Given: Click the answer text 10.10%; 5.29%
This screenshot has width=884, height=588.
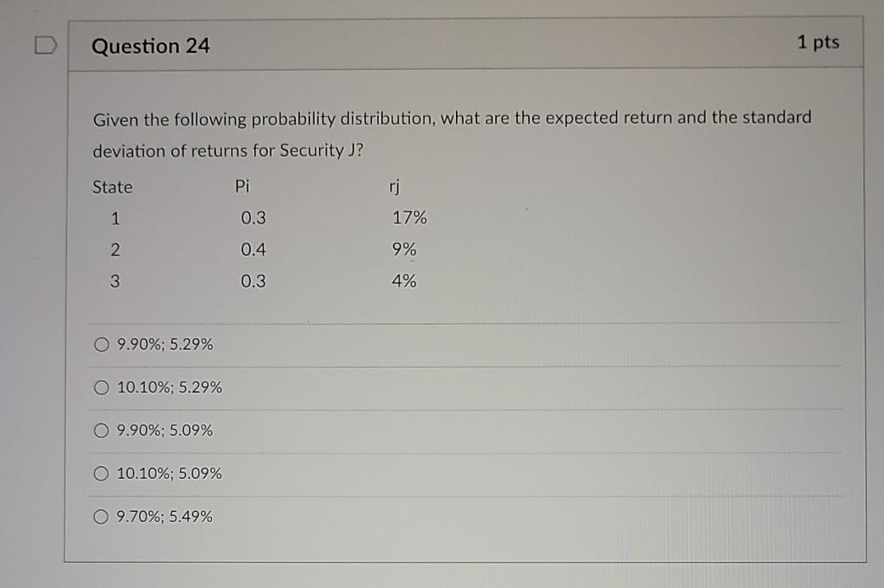Looking at the screenshot, I should click(168, 387).
